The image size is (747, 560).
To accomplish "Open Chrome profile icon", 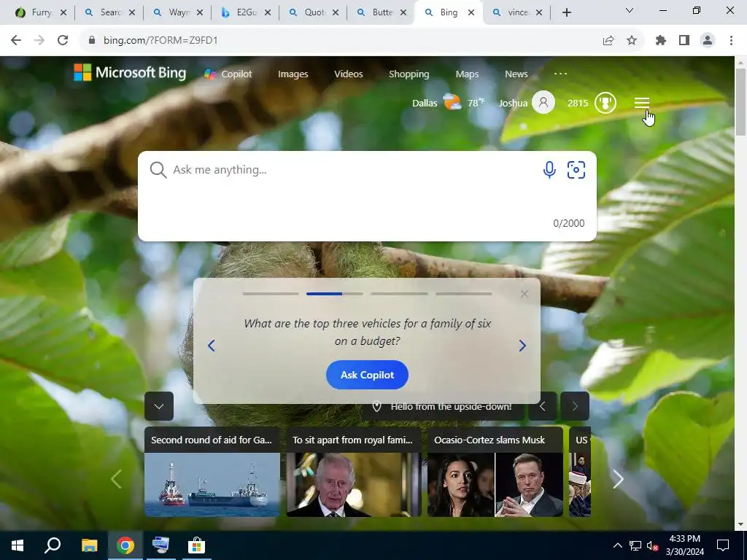I will click(708, 41).
